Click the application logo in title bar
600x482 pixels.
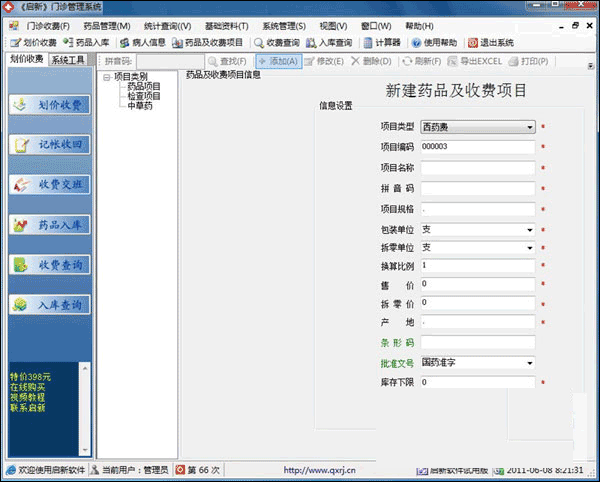(8, 7)
